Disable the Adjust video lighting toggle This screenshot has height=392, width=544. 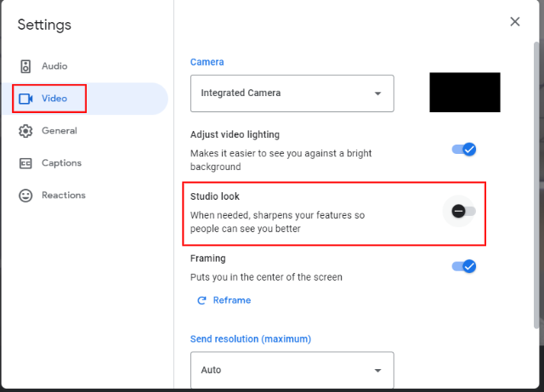click(x=464, y=150)
